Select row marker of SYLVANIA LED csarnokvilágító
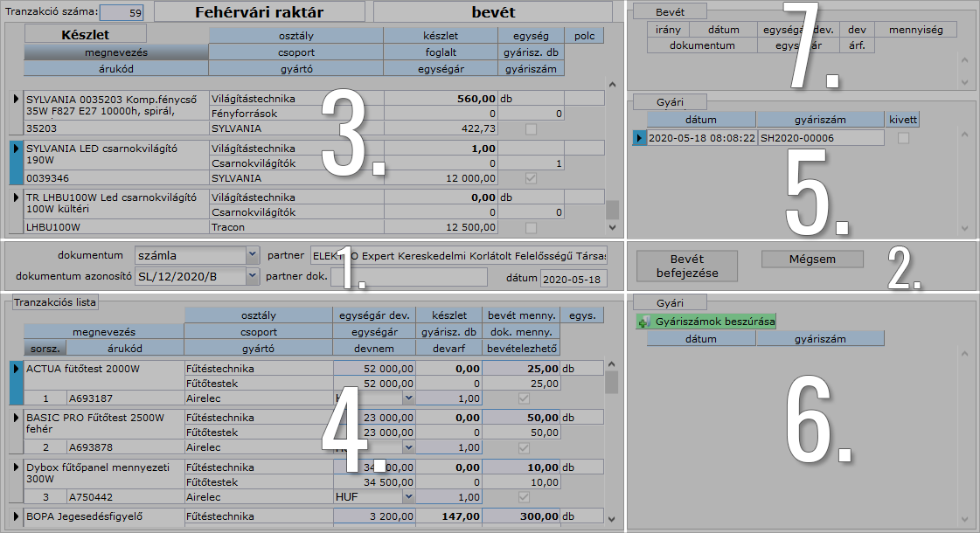 click(14, 163)
